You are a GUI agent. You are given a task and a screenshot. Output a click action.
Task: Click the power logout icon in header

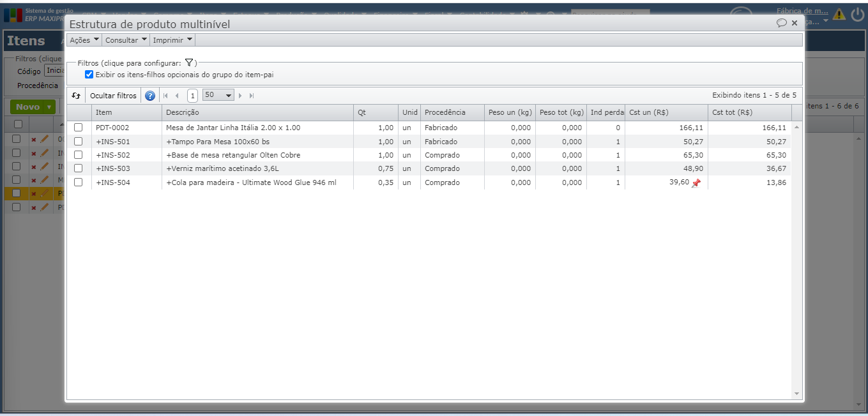click(857, 14)
